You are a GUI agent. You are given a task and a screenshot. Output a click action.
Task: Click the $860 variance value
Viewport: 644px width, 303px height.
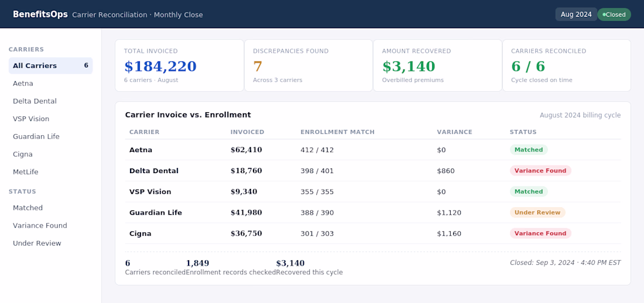click(x=446, y=171)
